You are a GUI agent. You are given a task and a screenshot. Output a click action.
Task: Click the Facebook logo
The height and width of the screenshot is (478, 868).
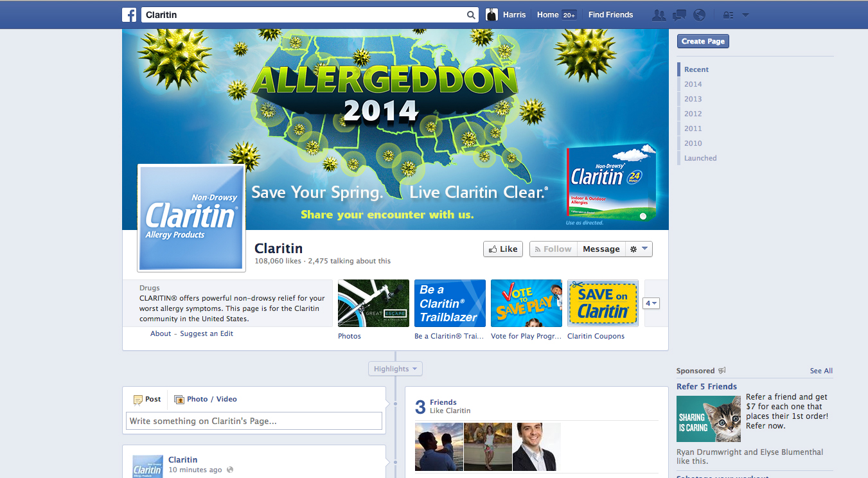(x=129, y=14)
